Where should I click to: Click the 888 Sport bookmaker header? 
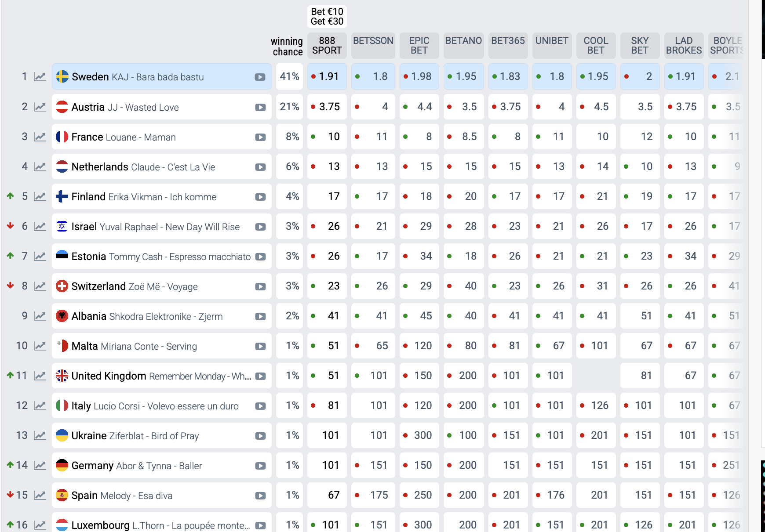[x=327, y=46]
